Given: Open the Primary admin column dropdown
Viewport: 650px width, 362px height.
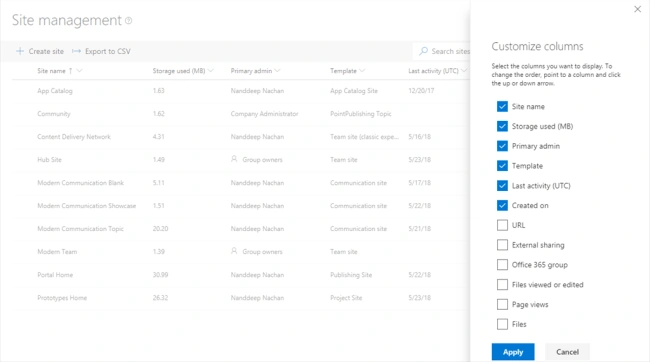Looking at the screenshot, I should tap(277, 71).
